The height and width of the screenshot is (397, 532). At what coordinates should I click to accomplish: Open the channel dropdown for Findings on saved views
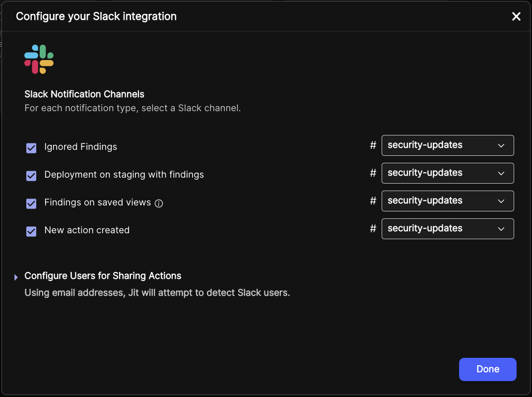coord(447,200)
